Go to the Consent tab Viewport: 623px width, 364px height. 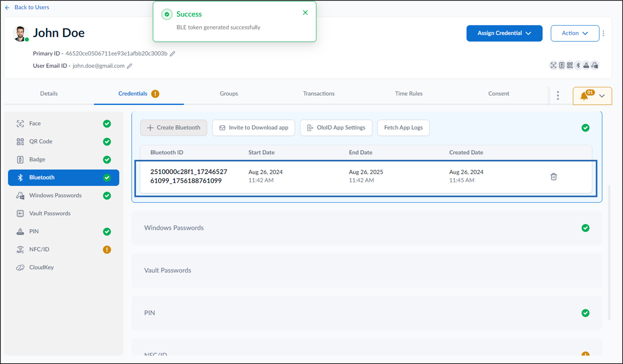click(499, 93)
